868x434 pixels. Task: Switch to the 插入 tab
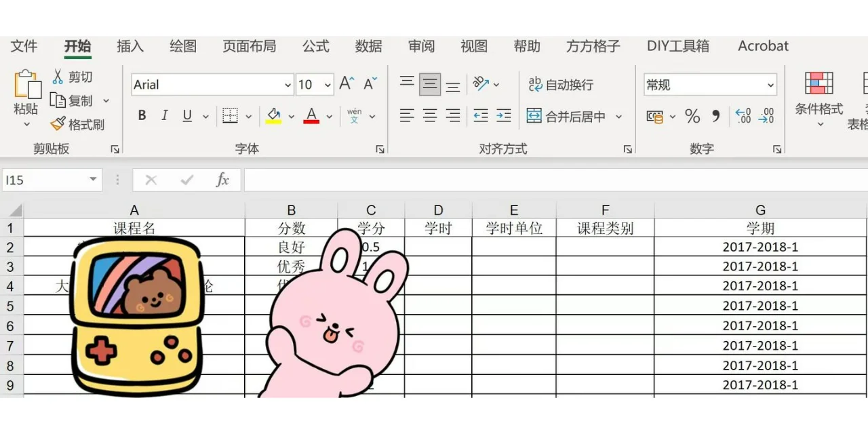(x=130, y=46)
